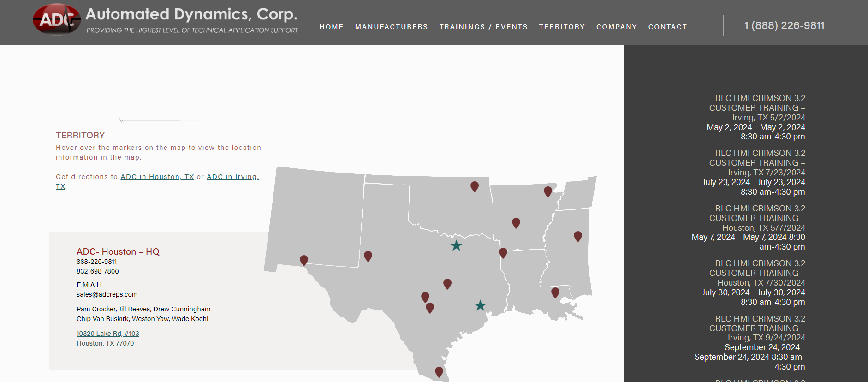868x382 pixels.
Task: Click the TERRITORY section heading
Action: pyautogui.click(x=80, y=135)
